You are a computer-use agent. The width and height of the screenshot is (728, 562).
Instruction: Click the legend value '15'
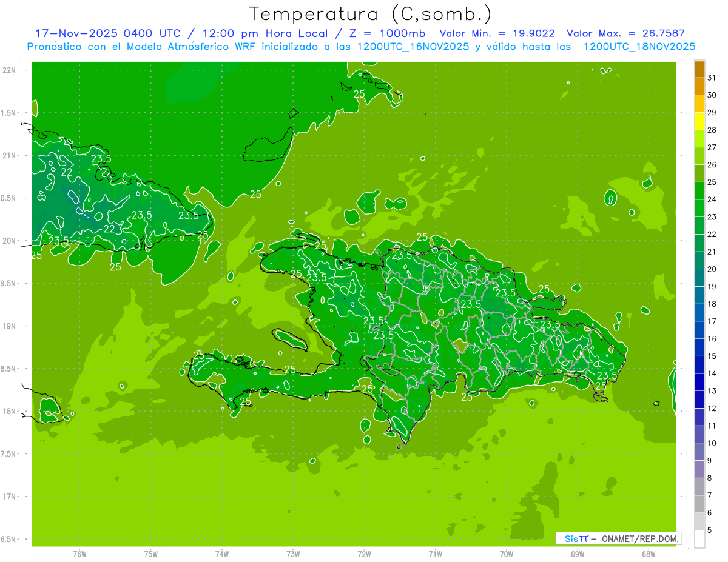tap(712, 356)
